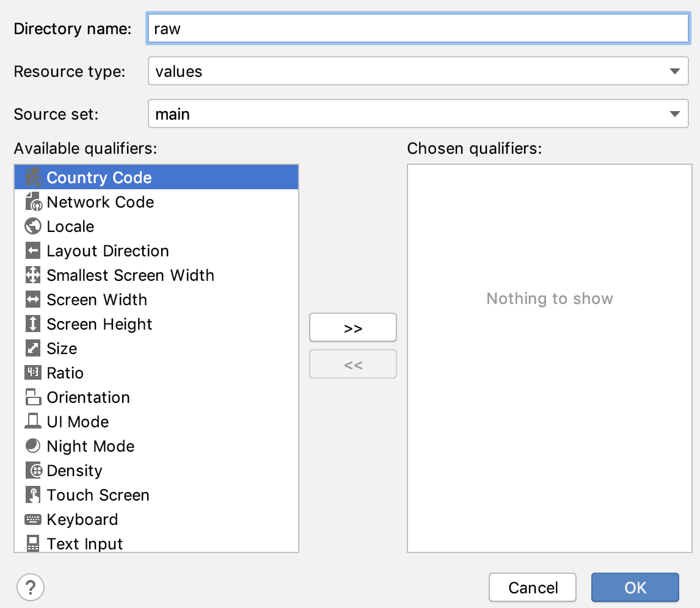Select the Touch Screen qualifier
Viewport: 700px width, 608px height.
[x=98, y=495]
